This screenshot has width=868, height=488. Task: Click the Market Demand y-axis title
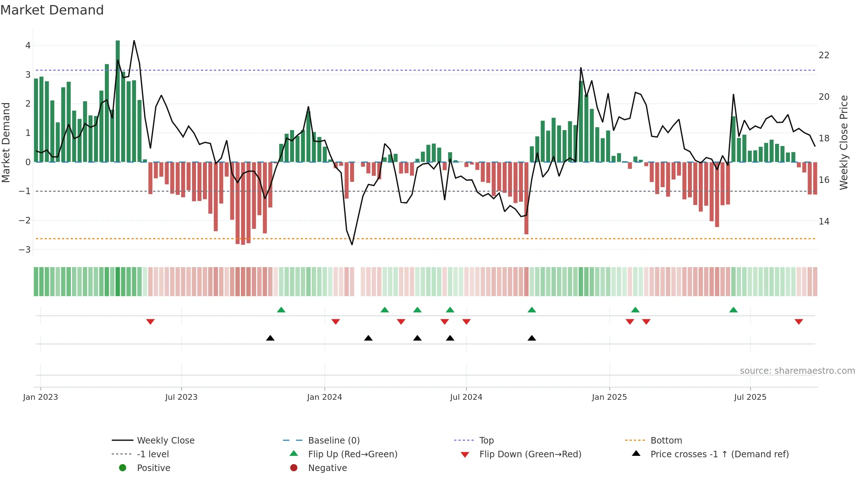(6, 142)
